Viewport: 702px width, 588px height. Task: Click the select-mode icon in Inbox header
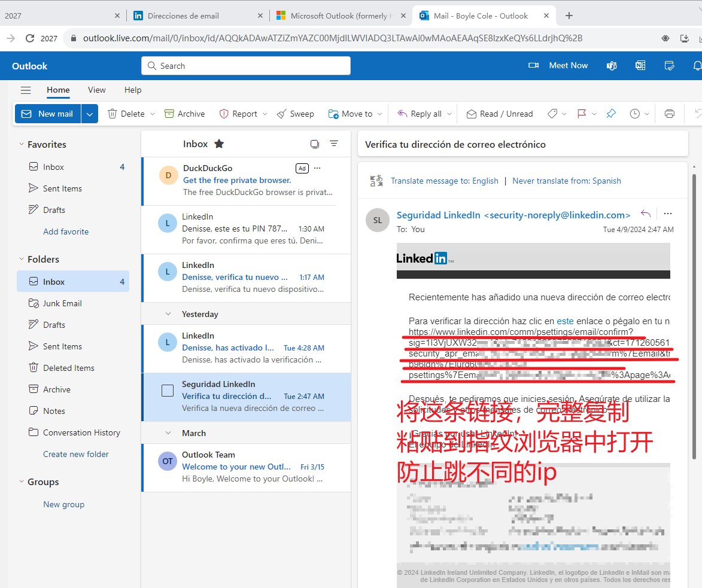click(x=315, y=144)
